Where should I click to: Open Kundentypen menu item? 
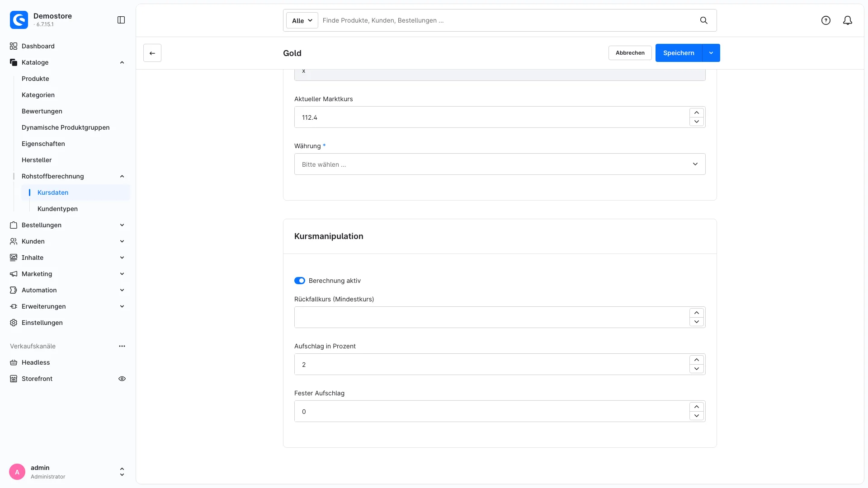click(x=57, y=209)
